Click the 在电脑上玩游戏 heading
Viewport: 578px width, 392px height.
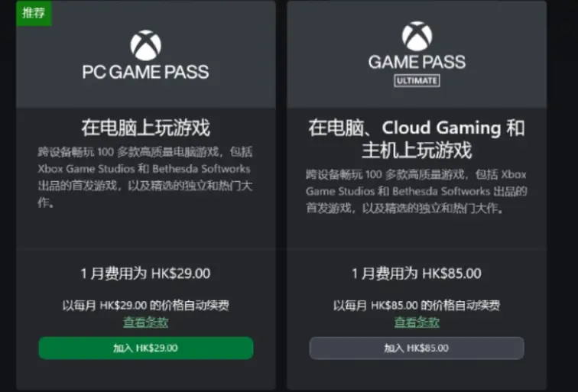pyautogui.click(x=145, y=128)
